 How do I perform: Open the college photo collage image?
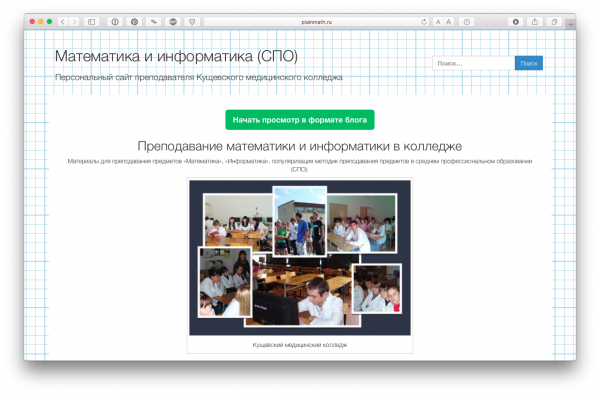pyautogui.click(x=300, y=258)
